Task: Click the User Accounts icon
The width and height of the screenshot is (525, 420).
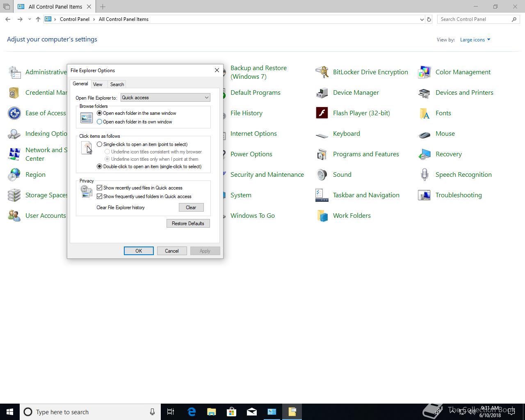Action: pyautogui.click(x=14, y=216)
